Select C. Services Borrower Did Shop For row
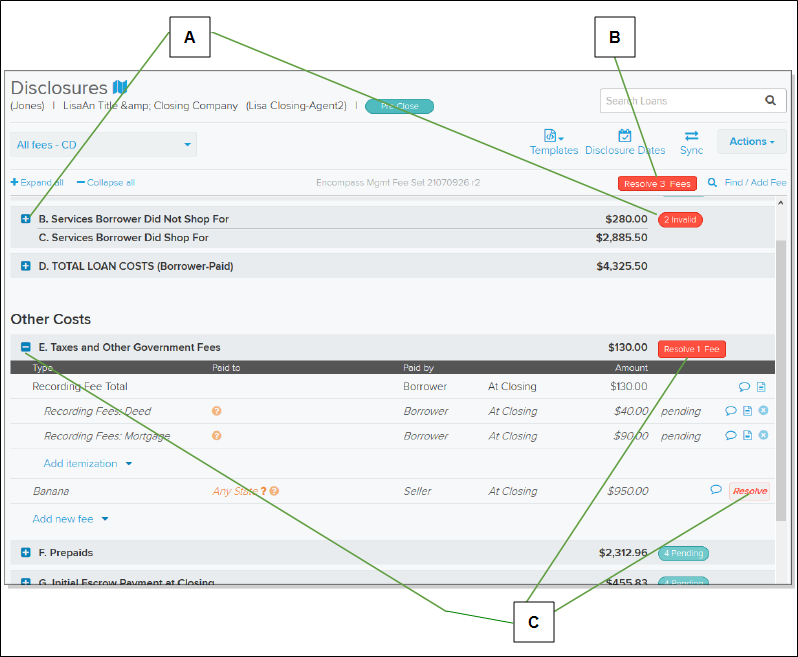The height and width of the screenshot is (657, 798). pyautogui.click(x=392, y=238)
